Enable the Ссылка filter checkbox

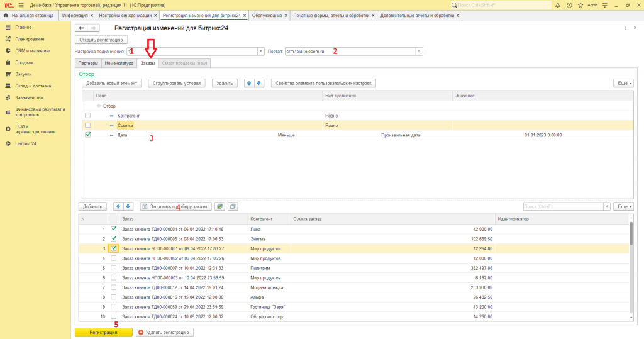pyautogui.click(x=87, y=125)
